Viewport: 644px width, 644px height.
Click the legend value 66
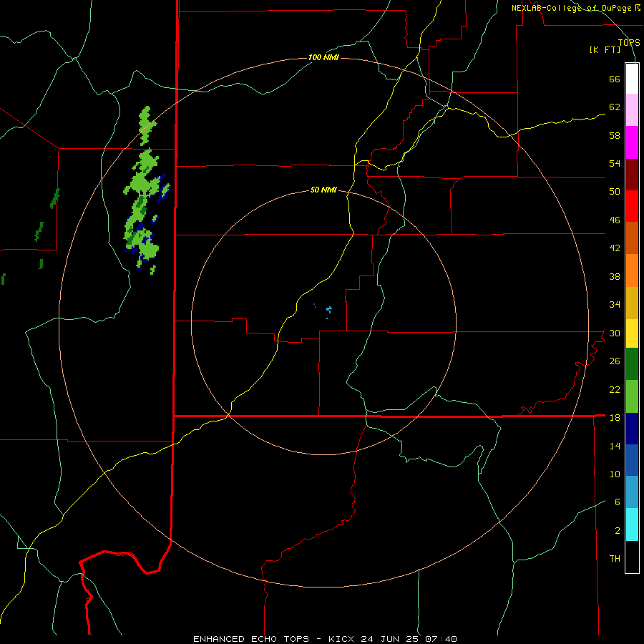(615, 79)
